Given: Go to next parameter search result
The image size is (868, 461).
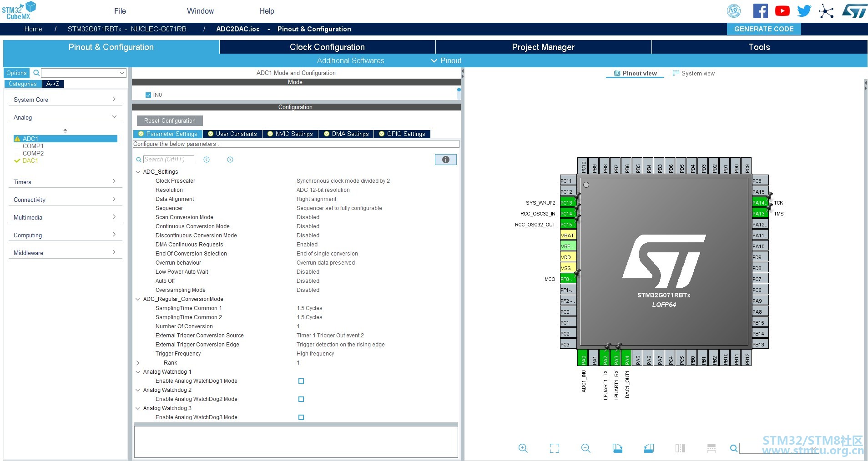Looking at the screenshot, I should pos(230,160).
